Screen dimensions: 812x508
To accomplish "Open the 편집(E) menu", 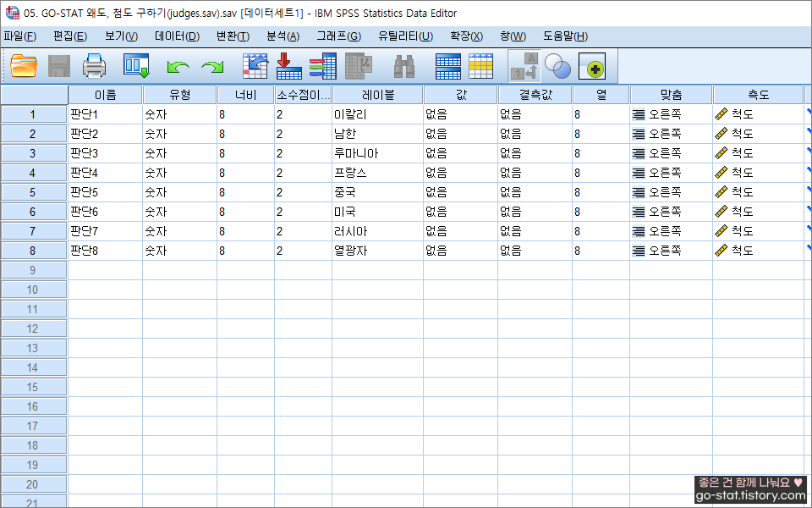I will point(70,36).
